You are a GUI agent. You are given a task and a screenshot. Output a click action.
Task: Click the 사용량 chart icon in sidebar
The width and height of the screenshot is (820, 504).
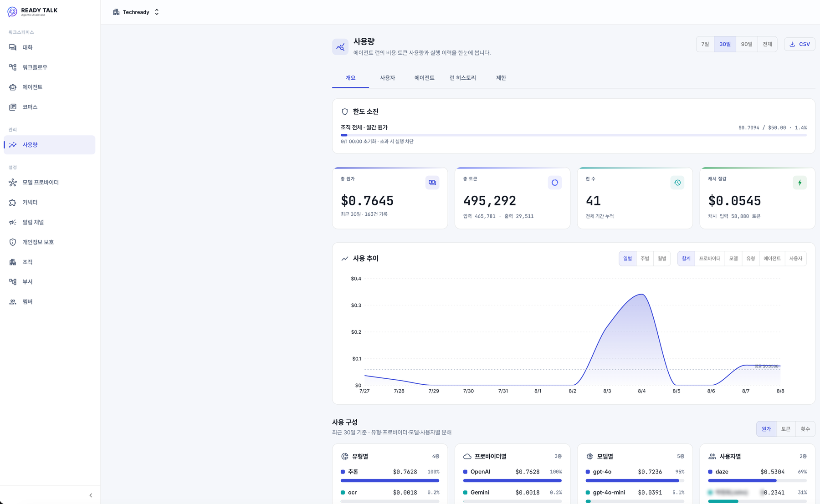pos(13,145)
